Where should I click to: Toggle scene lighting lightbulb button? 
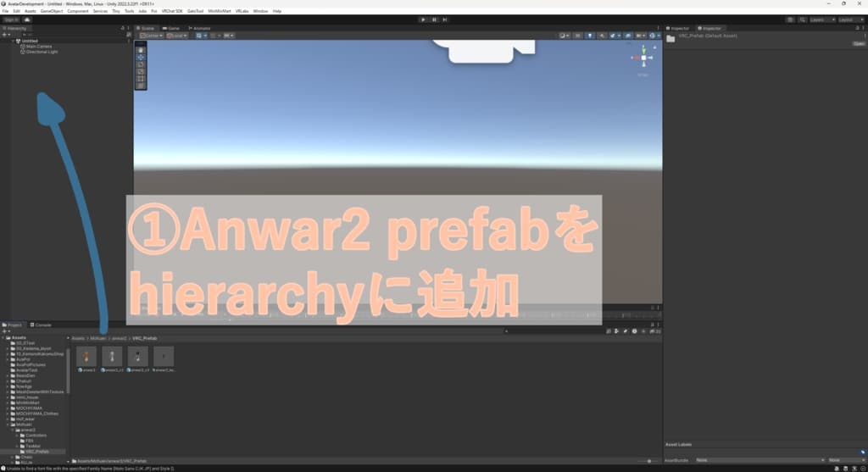pyautogui.click(x=590, y=36)
